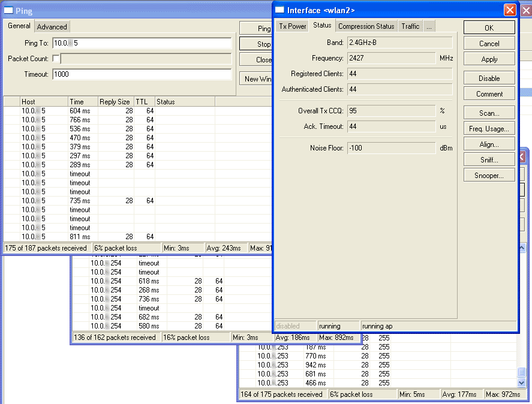The image size is (532, 404).
Task: Select the General tab in Ping
Action: [x=19, y=26]
